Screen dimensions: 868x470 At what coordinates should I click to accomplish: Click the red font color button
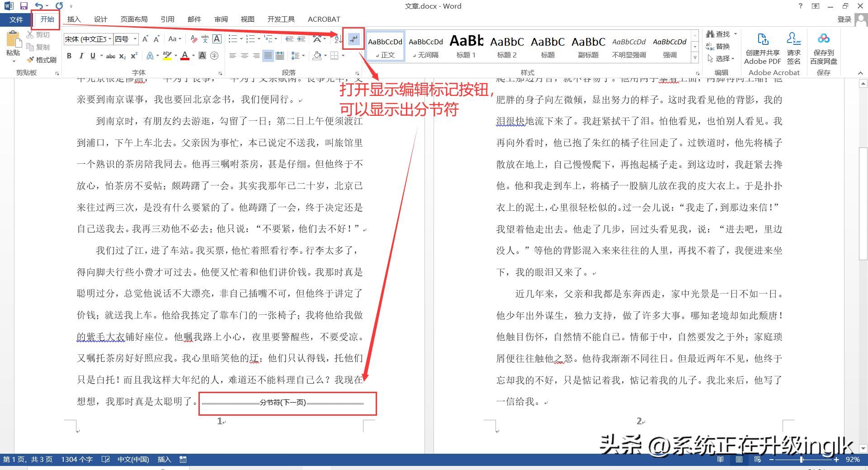[x=184, y=56]
